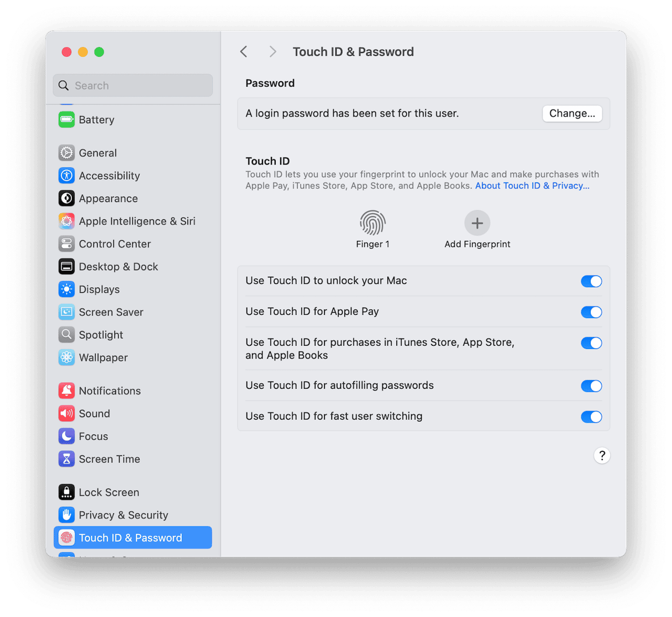Click the Apple Intelligence & Siri label

click(x=137, y=221)
